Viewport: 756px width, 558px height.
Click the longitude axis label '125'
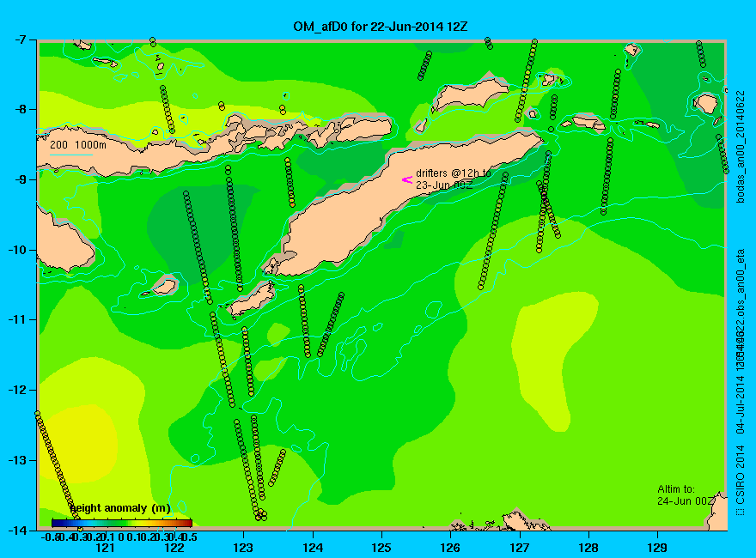(381, 548)
